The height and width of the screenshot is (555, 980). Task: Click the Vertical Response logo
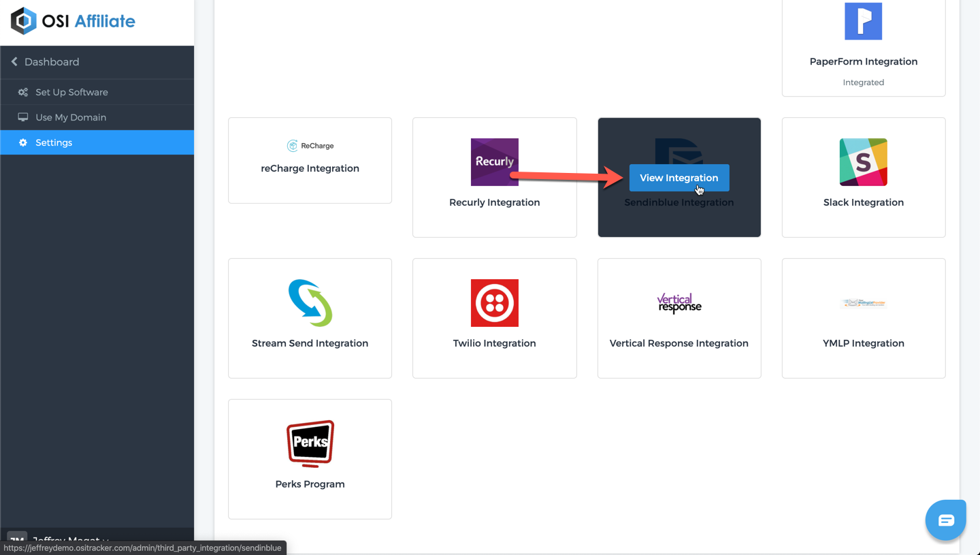pos(679,303)
